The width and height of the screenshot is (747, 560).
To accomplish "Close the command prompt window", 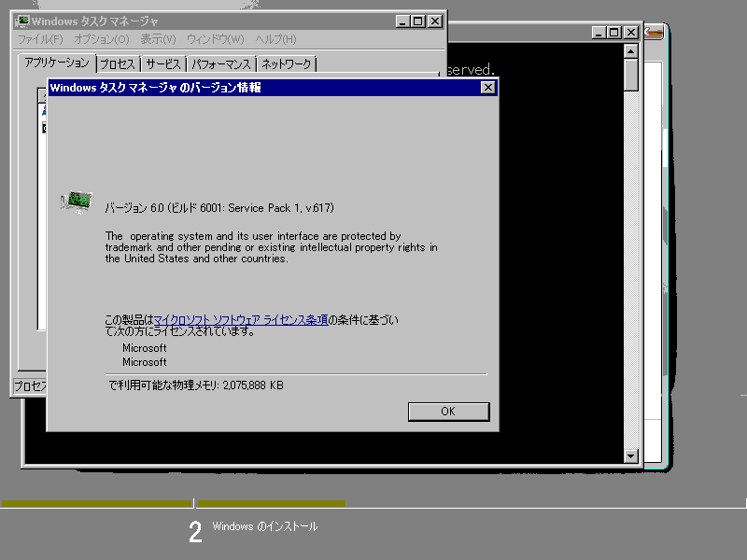I will [x=631, y=33].
